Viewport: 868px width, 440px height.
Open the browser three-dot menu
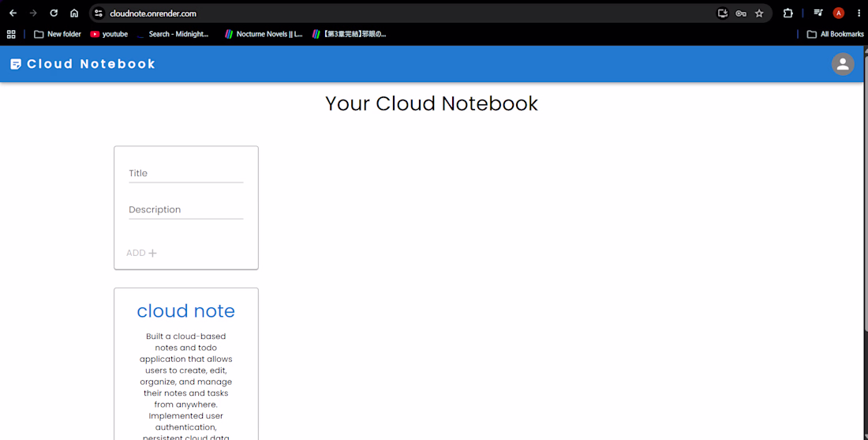point(859,13)
